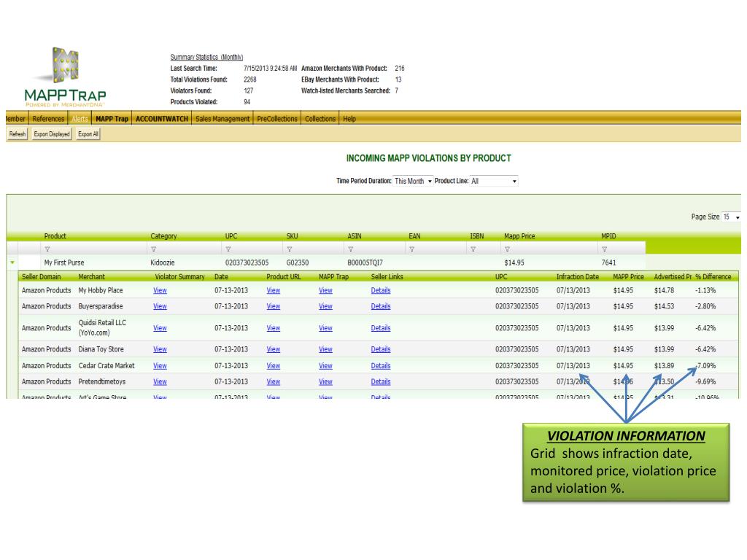Open Product URL View link for My Hobby Place
747x560 pixels.
(274, 290)
